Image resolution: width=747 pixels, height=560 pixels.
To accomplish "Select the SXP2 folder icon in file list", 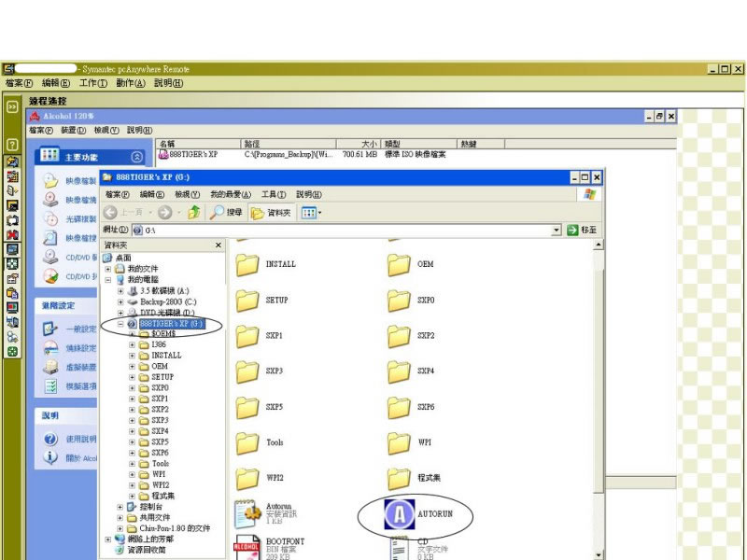I will [x=399, y=336].
